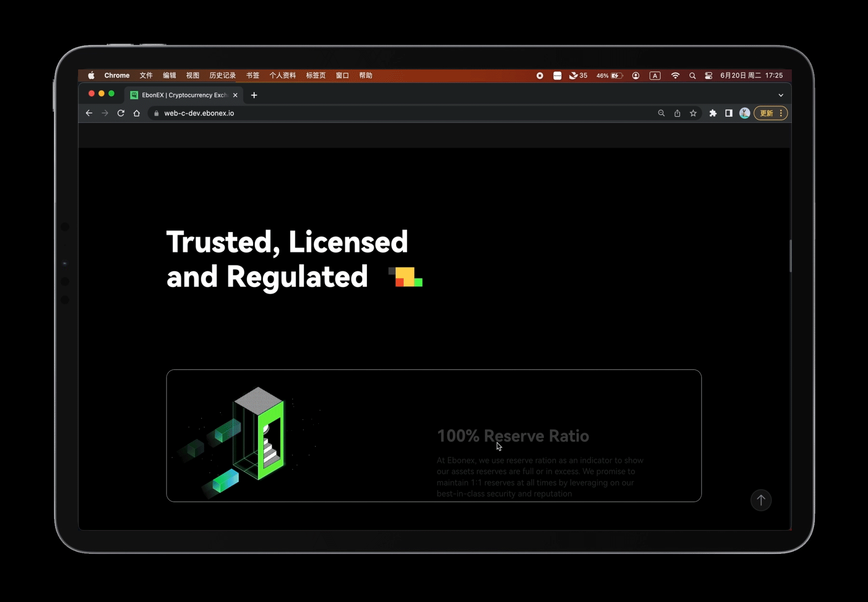Open the 视图 menu

pos(193,75)
